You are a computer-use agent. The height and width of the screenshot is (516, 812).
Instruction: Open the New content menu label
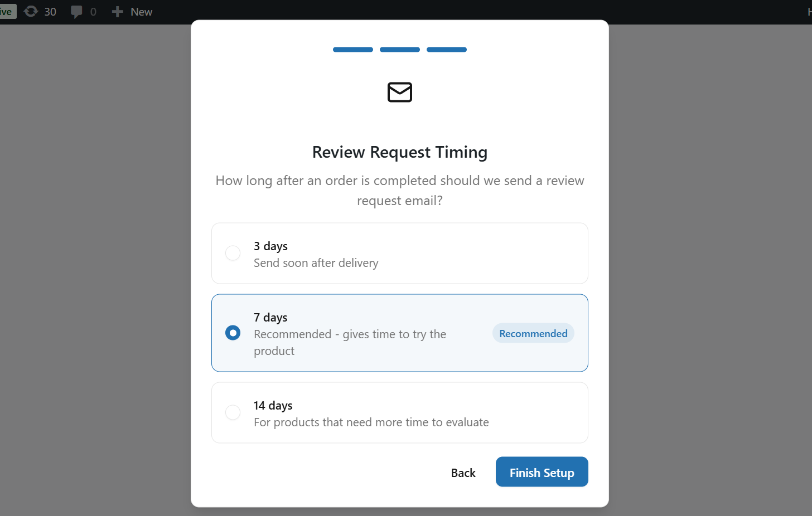[x=141, y=12]
